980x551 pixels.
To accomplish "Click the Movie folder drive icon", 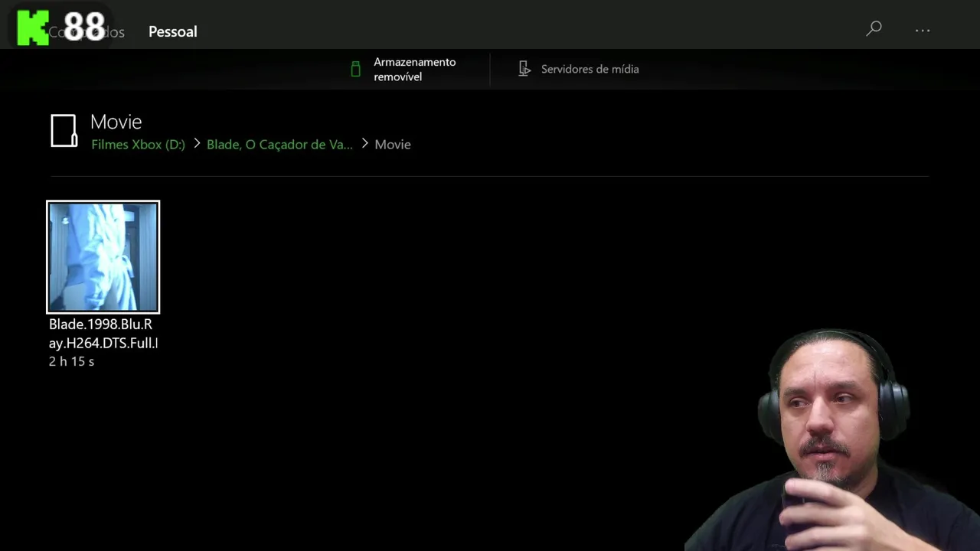I will tap(64, 131).
